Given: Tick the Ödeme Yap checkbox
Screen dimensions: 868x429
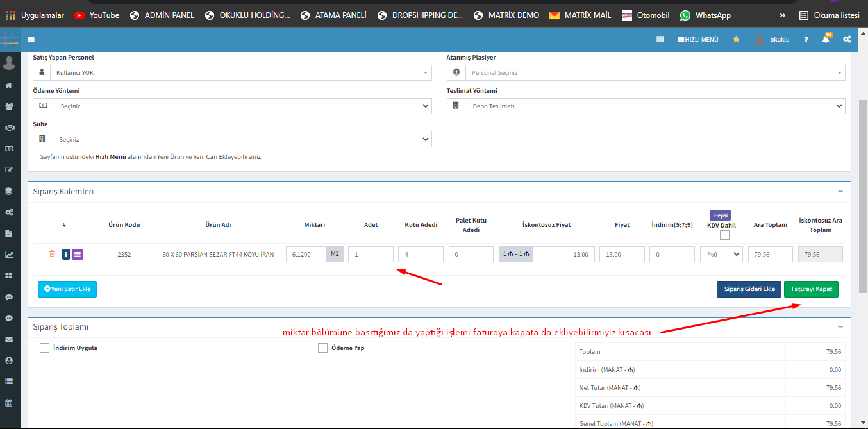Looking at the screenshot, I should coord(322,348).
